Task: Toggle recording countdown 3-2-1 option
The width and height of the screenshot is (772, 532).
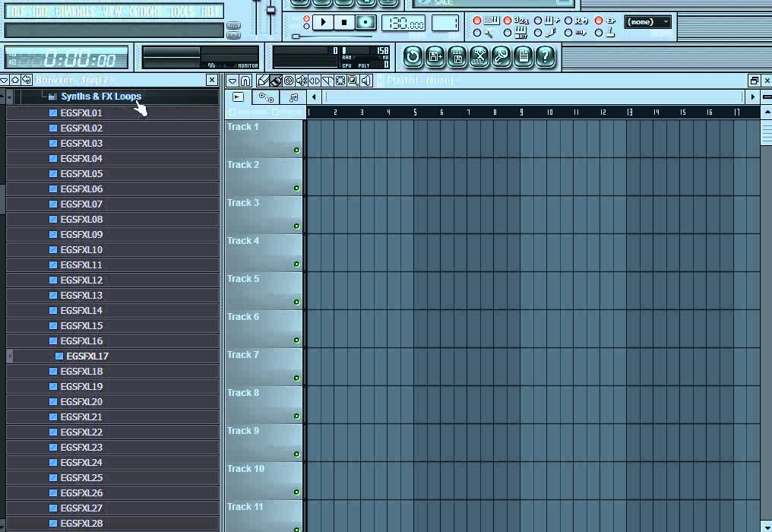Action: 507,21
